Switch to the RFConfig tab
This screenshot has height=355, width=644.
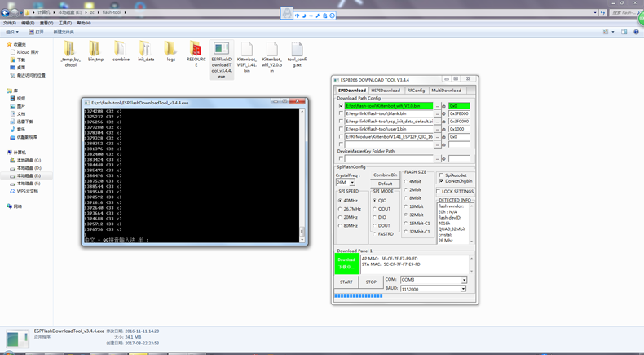click(x=416, y=91)
